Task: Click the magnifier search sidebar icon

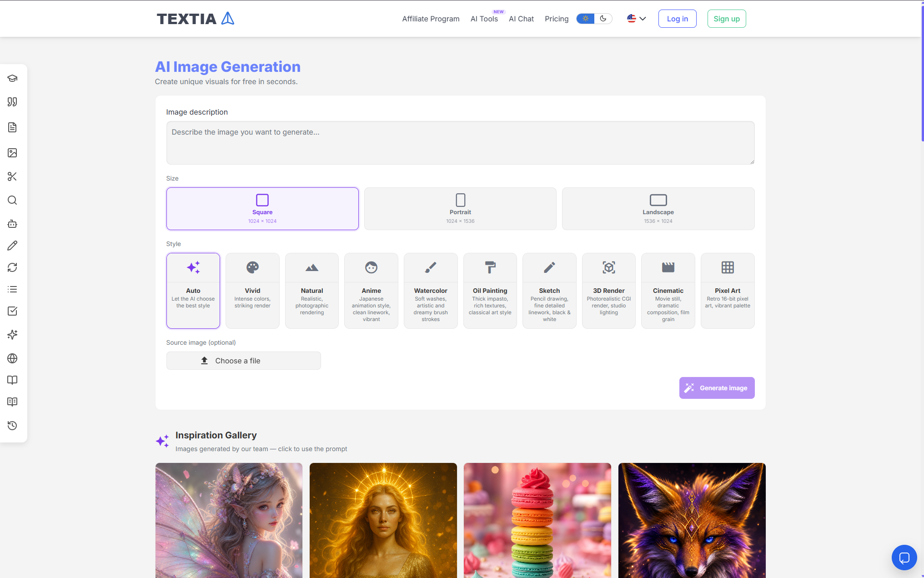Action: pyautogui.click(x=12, y=200)
